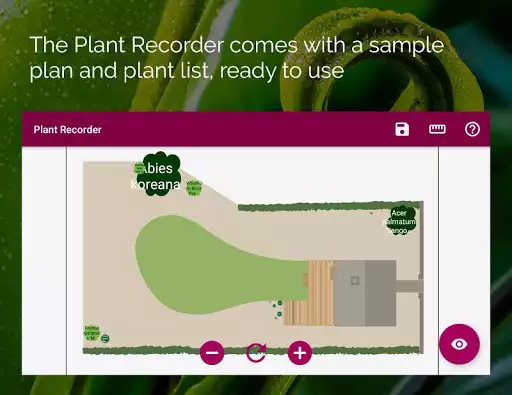Select the wooden deck on the plan
This screenshot has width=512, height=395.
tap(308, 293)
